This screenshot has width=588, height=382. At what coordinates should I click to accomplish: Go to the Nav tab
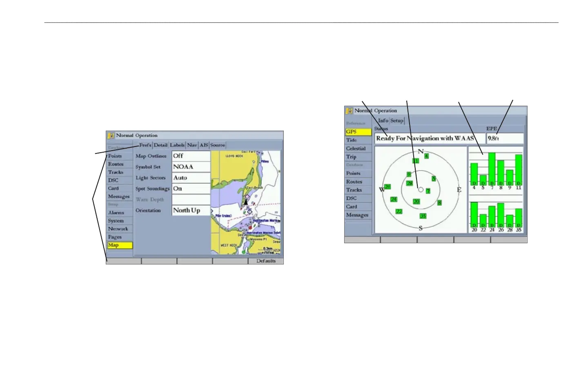click(192, 145)
